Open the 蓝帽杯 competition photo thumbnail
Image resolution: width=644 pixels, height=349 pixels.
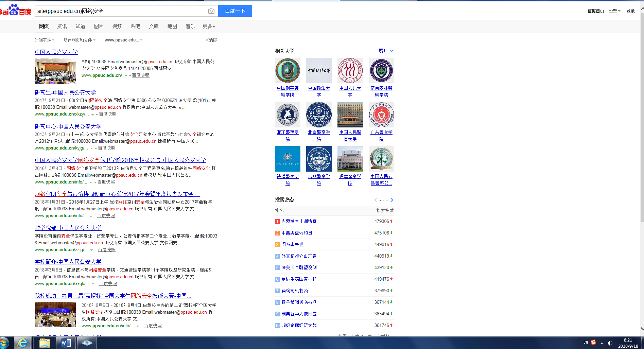(55, 315)
